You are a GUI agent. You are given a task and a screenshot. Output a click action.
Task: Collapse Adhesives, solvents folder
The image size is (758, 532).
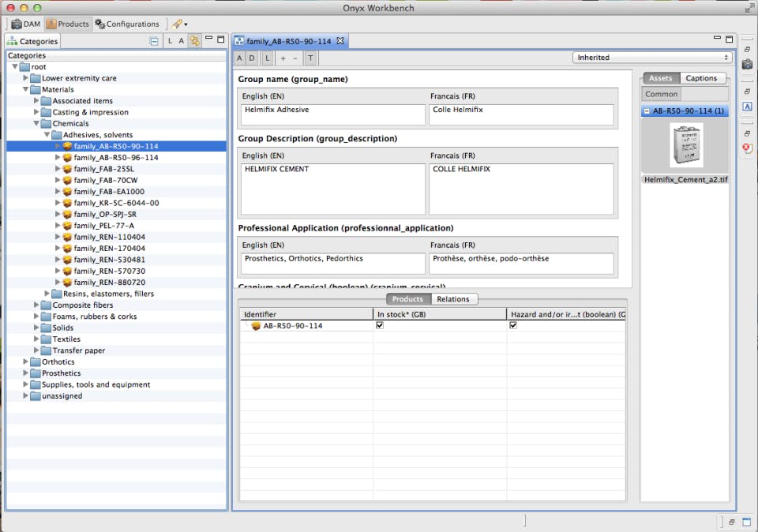pos(47,135)
